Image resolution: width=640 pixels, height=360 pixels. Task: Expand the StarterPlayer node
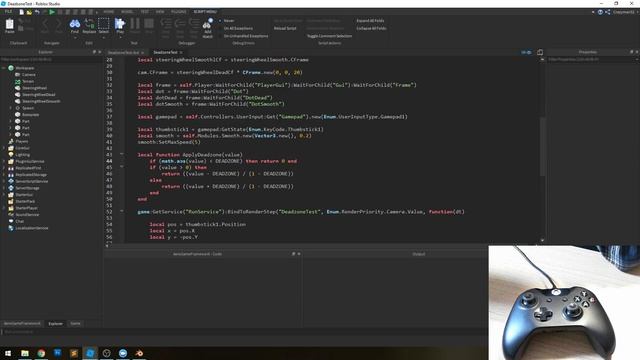click(x=4, y=208)
